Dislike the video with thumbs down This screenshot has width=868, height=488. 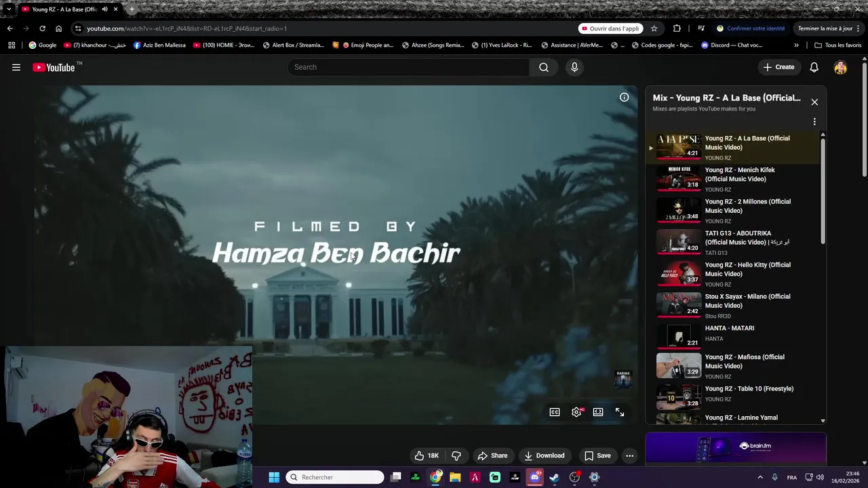[456, 455]
